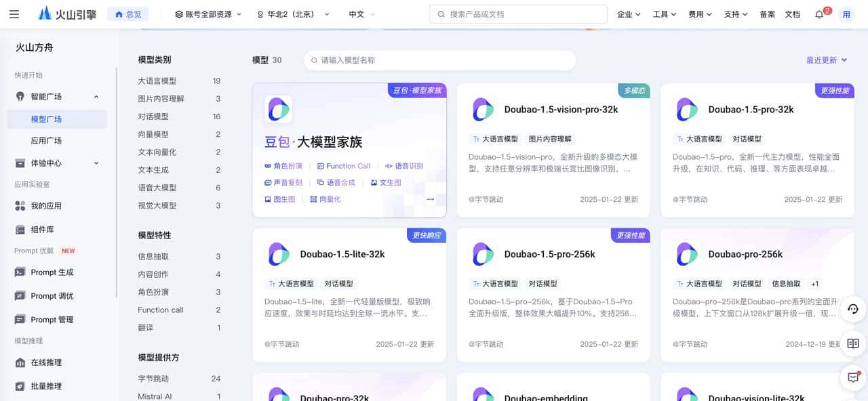Open the 工具 dropdown in top bar
This screenshot has height=401, width=868.
[x=663, y=14]
